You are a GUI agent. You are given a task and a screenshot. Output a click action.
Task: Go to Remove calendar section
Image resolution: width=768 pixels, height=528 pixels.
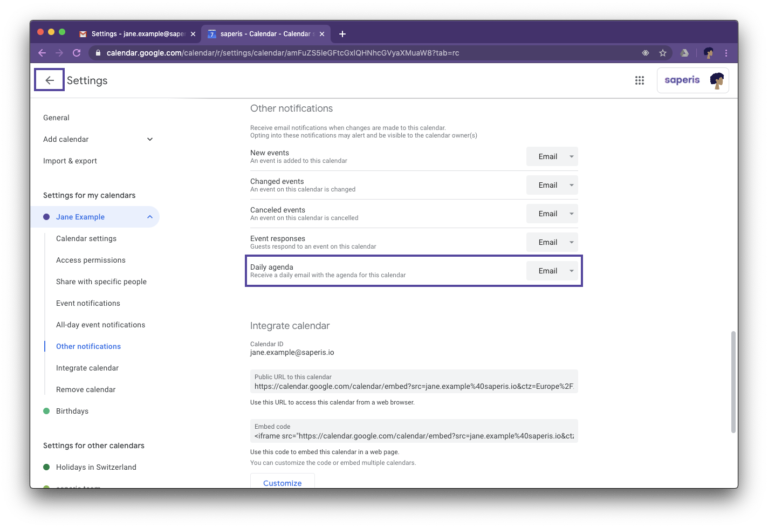pos(86,389)
